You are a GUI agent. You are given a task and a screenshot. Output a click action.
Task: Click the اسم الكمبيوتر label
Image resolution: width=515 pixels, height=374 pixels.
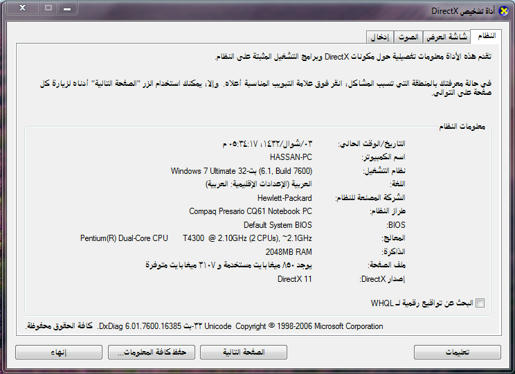pyautogui.click(x=383, y=157)
